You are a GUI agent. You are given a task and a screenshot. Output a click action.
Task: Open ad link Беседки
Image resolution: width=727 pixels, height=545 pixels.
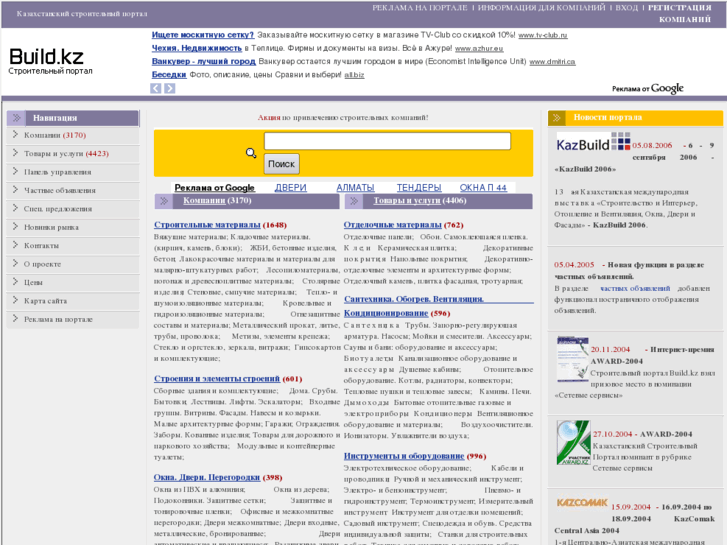[x=169, y=75]
